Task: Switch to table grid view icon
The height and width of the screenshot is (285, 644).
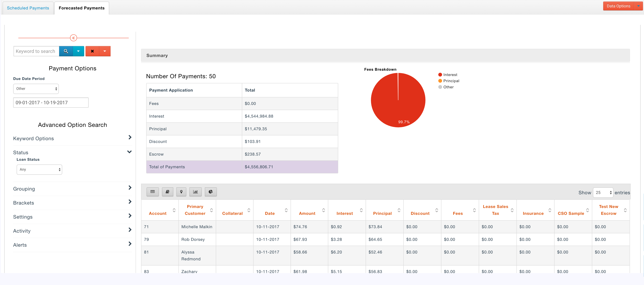Action: pos(153,192)
